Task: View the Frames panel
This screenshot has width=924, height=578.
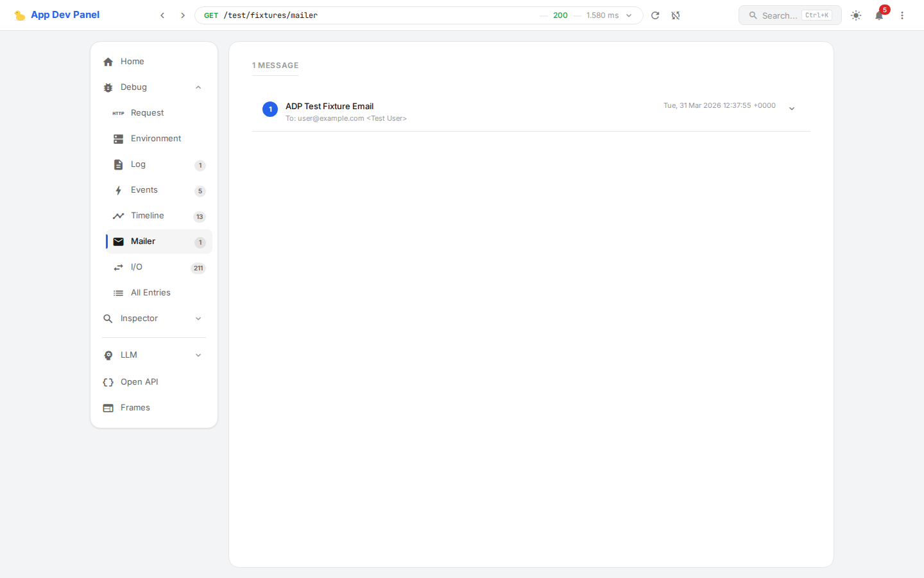Action: 135,407
